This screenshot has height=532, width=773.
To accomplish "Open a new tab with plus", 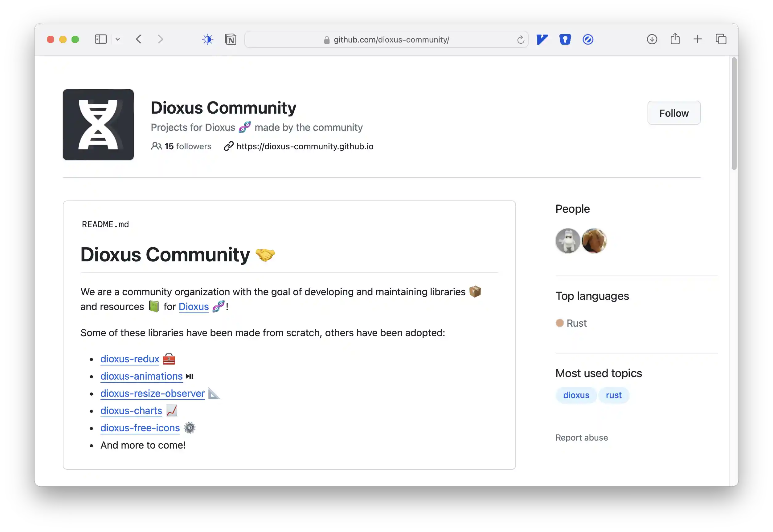I will tap(697, 39).
